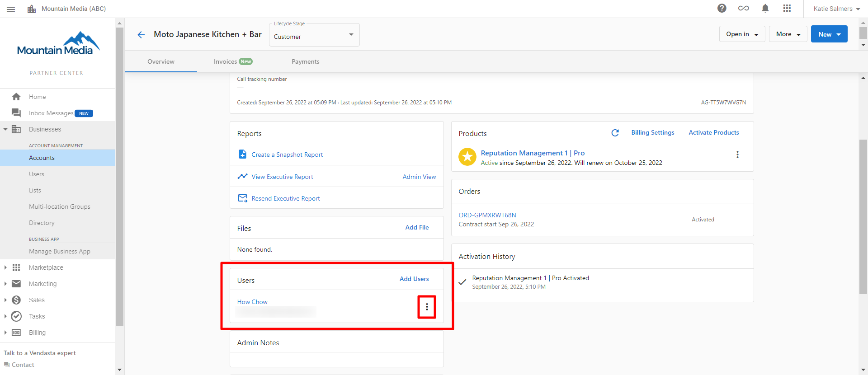The image size is (868, 375).
Task: Open options menu for user How Chow
Action: click(x=427, y=307)
